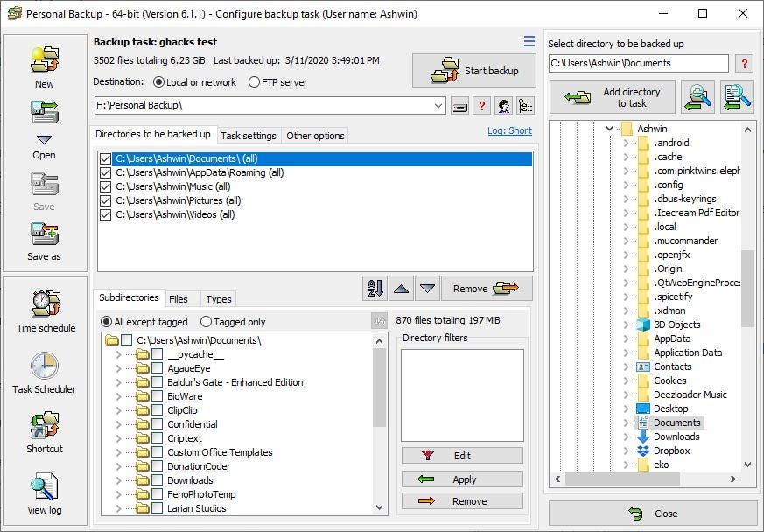764x532 pixels.
Task: Click the Open task icon
Action: tap(45, 113)
